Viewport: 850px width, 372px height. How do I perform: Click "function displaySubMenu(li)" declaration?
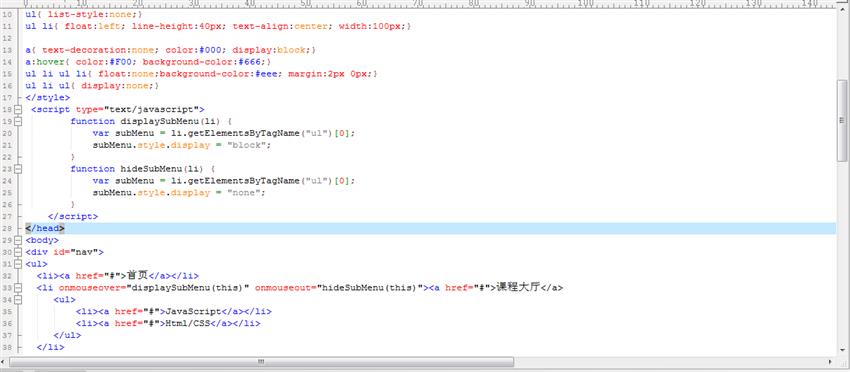pyautogui.click(x=151, y=121)
